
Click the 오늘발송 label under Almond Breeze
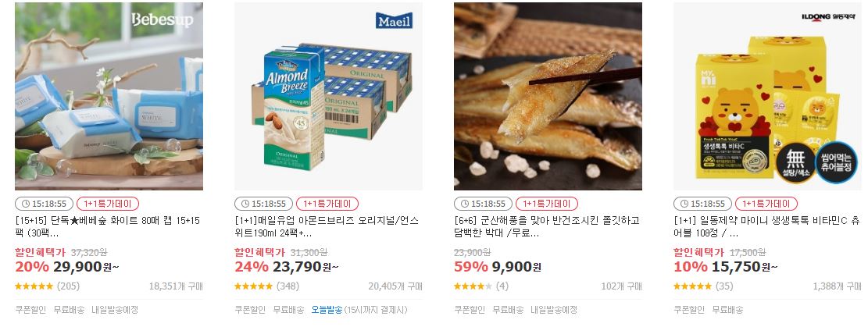tap(327, 310)
